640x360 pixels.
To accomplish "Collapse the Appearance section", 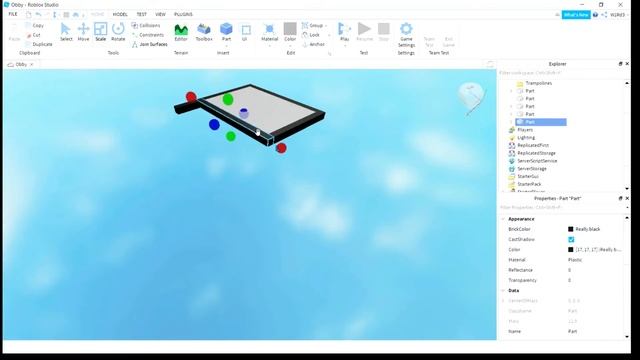I will tap(503, 219).
